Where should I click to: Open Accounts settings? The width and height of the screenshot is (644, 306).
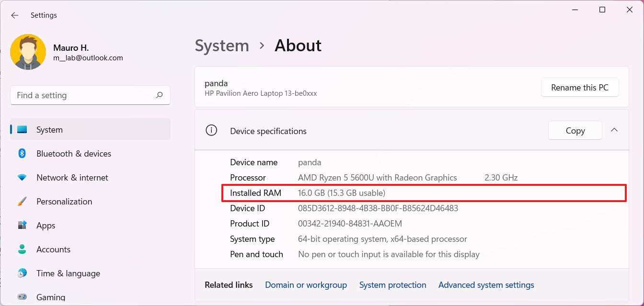point(53,249)
